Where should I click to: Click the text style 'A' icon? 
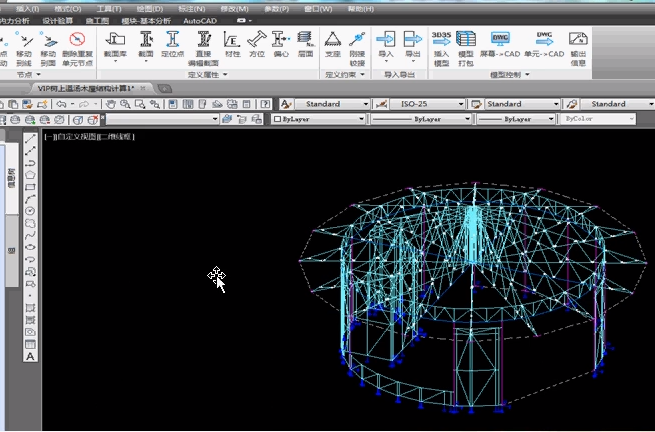point(286,104)
